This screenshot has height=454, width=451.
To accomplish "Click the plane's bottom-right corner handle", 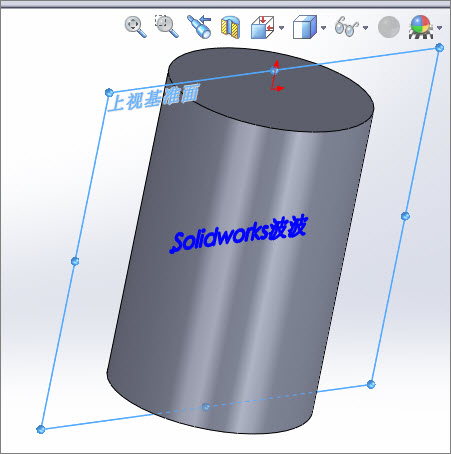I will [x=371, y=384].
